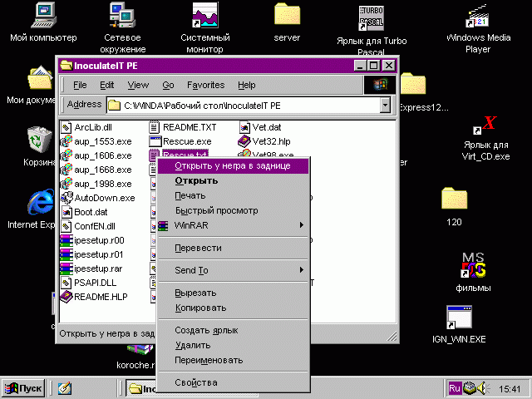
Task: Choose the highlighted top context menu entry
Action: pos(234,166)
